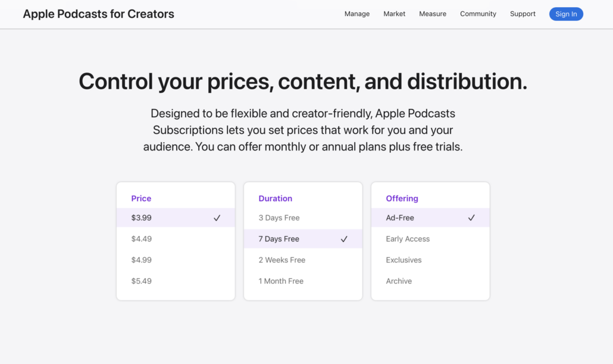The image size is (613, 364).
Task: Pick the Archive offering option
Action: click(399, 281)
